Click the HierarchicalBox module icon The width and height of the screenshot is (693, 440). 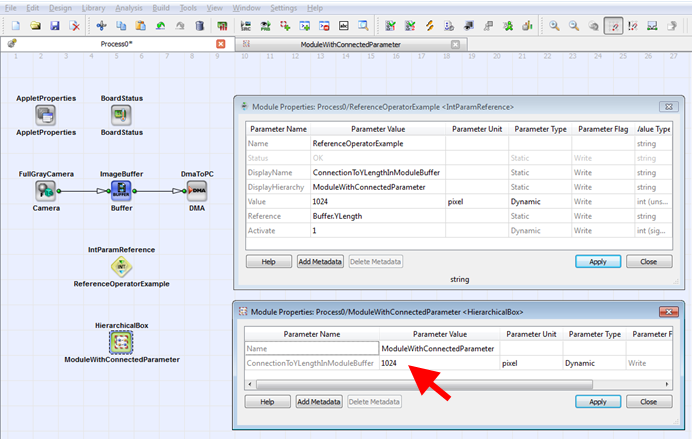[121, 342]
